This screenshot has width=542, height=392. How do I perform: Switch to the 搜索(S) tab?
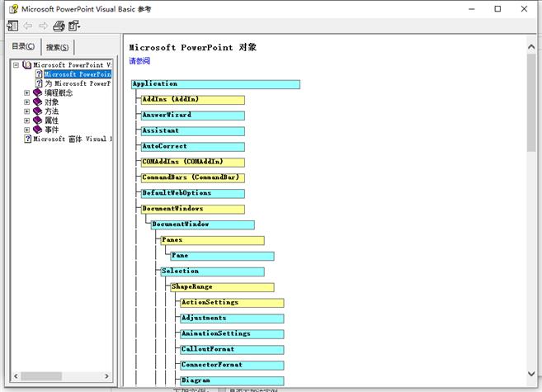tap(58, 47)
